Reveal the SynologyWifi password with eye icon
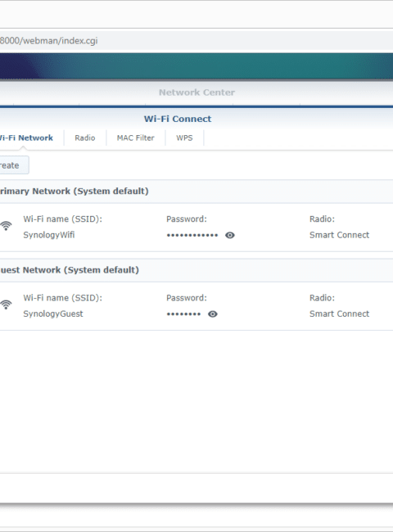The height and width of the screenshot is (532, 393). pyautogui.click(x=230, y=235)
